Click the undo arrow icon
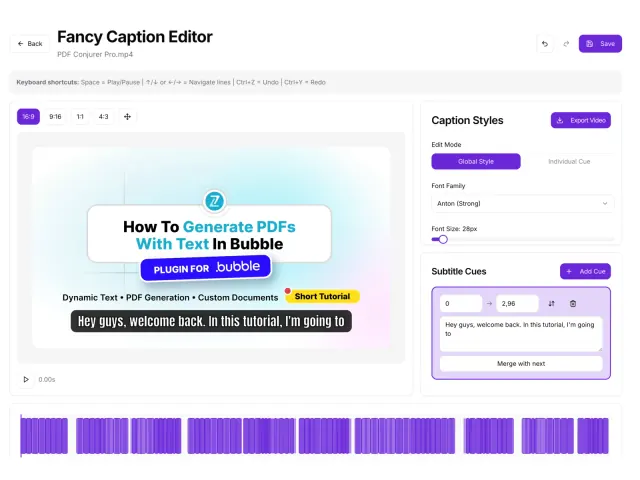Viewport: 640px width, 480px height. 545,44
